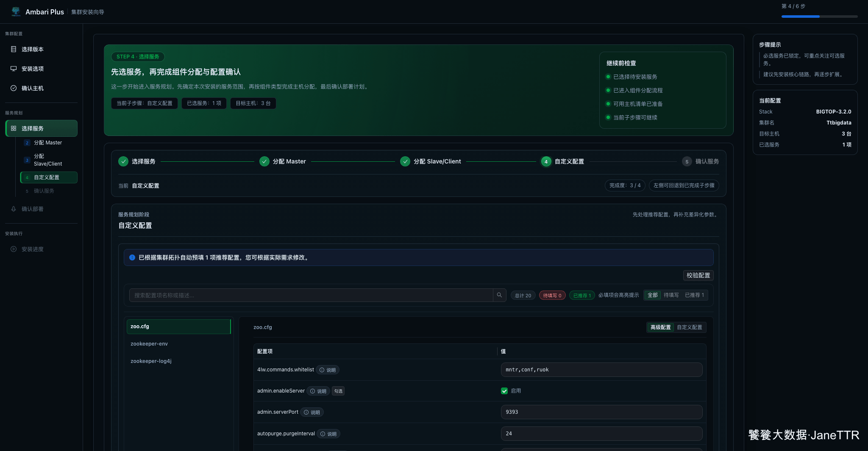
Task: Click the Ambari Plus logo icon
Action: [16, 11]
